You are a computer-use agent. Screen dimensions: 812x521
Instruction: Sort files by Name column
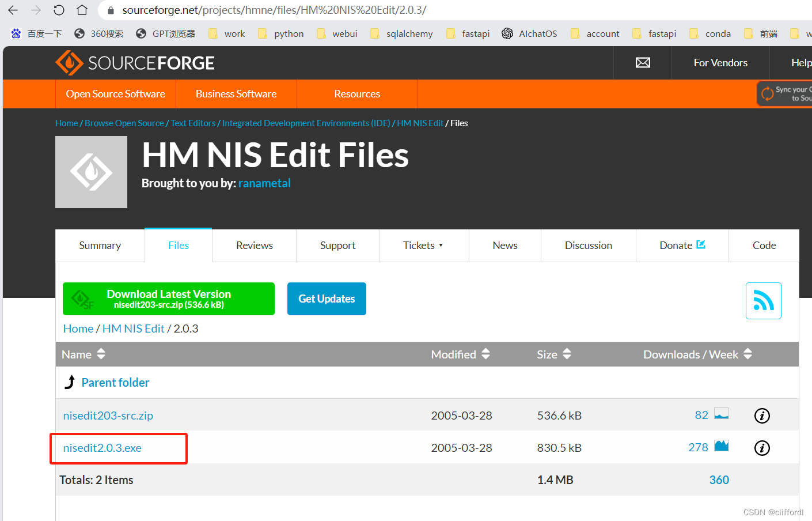(84, 354)
